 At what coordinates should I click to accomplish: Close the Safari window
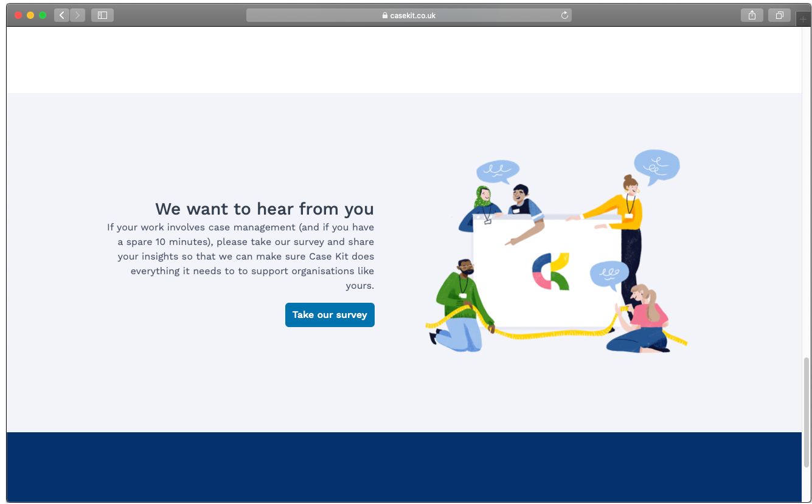point(18,15)
